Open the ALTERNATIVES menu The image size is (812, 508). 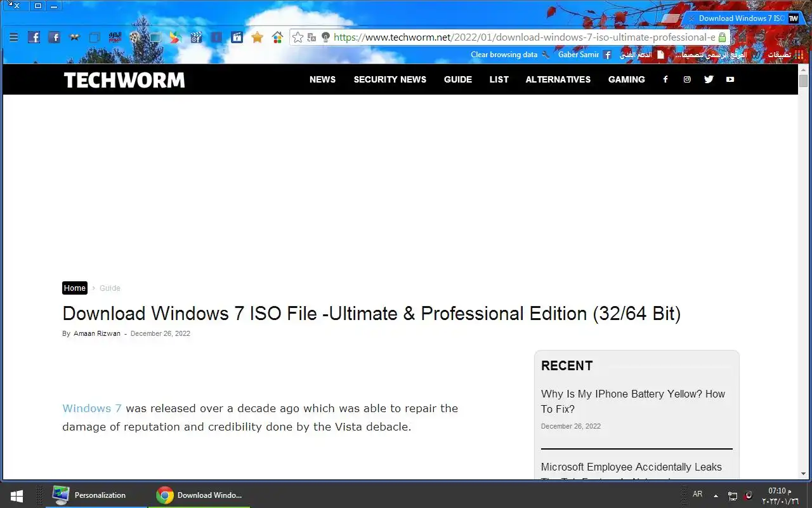point(558,79)
